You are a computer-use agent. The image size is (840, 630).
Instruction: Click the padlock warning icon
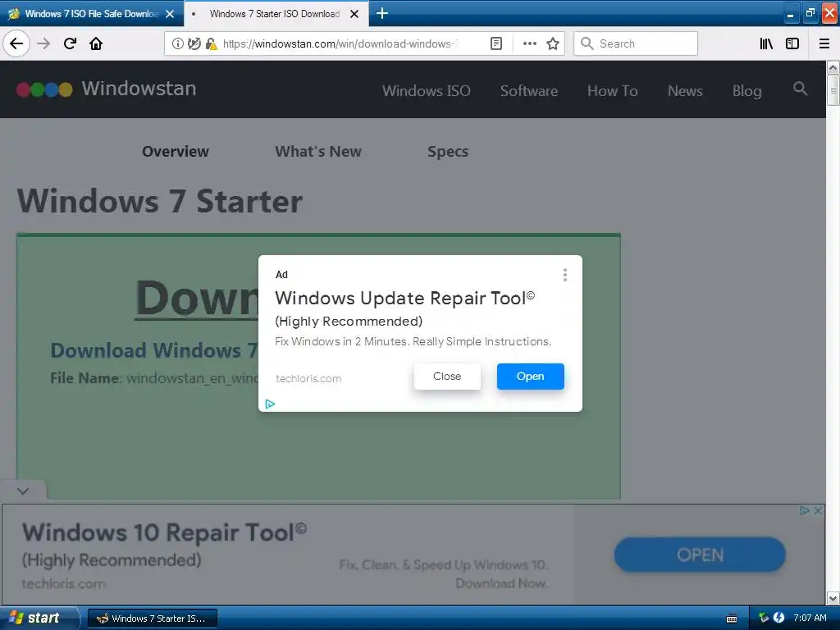(212, 43)
